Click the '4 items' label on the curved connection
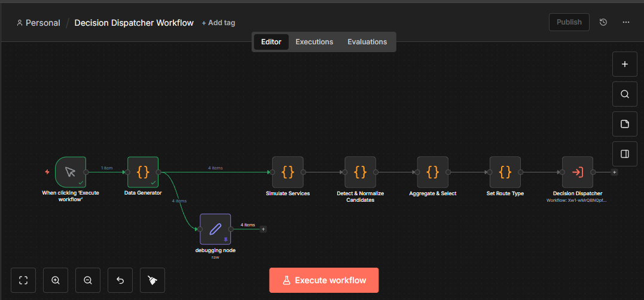The width and height of the screenshot is (644, 300). [179, 201]
